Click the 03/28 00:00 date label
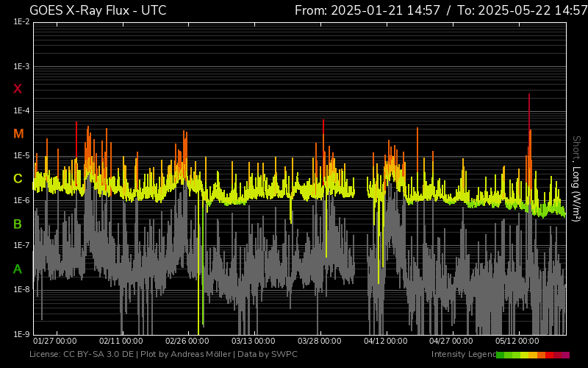The image size is (588, 368). [320, 341]
